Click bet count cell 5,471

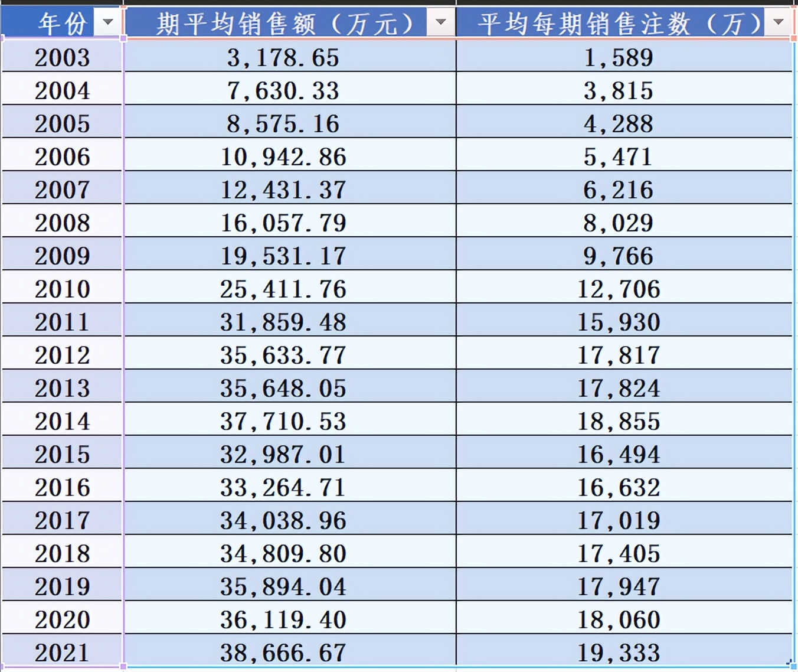624,156
